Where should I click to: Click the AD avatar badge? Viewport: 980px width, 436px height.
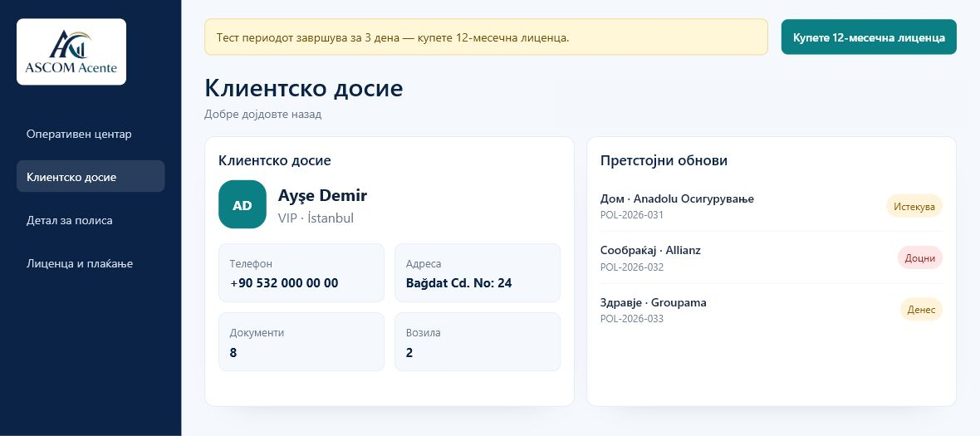tap(243, 204)
